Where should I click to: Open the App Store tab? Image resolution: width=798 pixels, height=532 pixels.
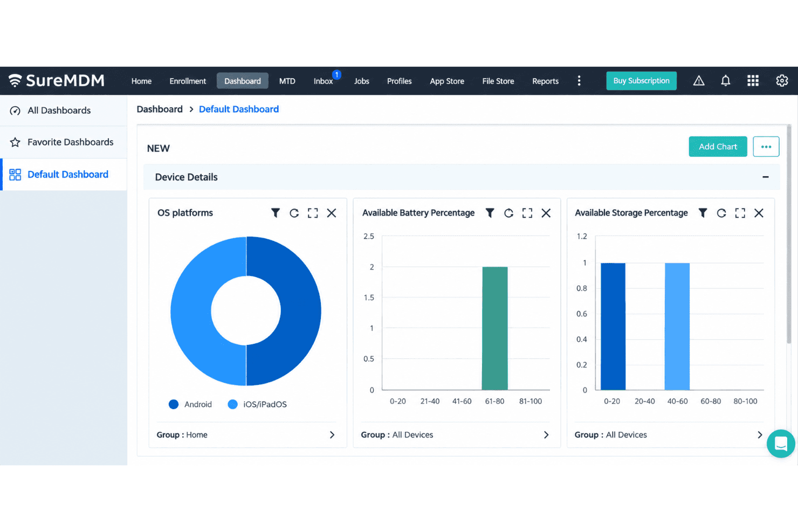click(447, 81)
